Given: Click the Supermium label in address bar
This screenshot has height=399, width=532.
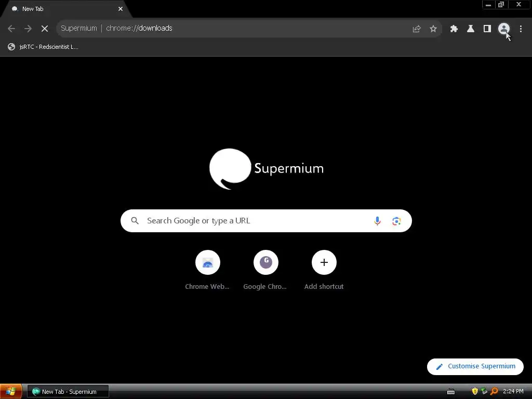Looking at the screenshot, I should click(79, 28).
